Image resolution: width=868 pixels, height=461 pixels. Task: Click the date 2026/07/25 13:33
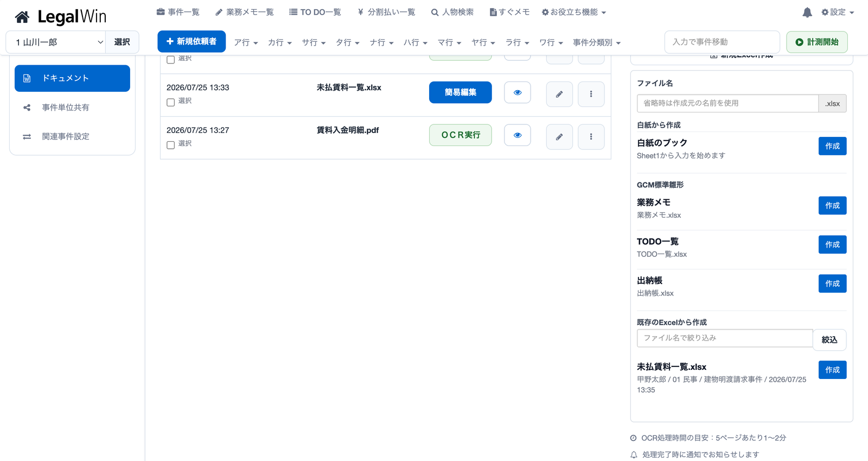click(197, 87)
